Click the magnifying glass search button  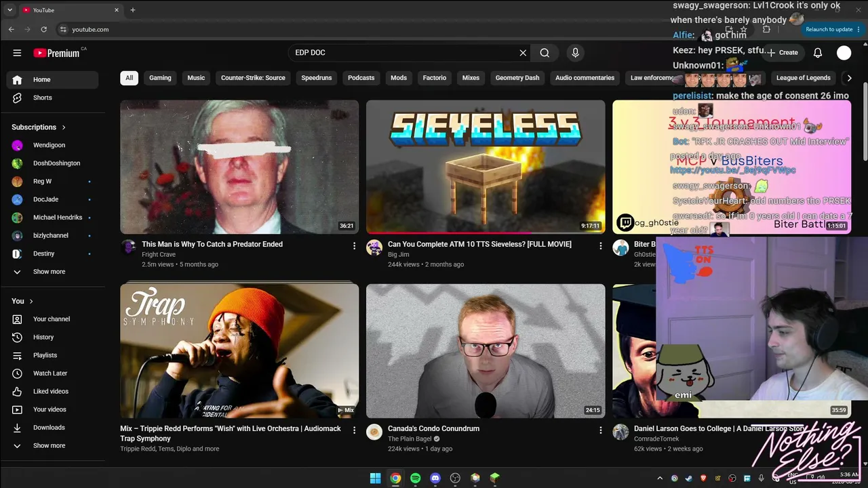click(545, 53)
